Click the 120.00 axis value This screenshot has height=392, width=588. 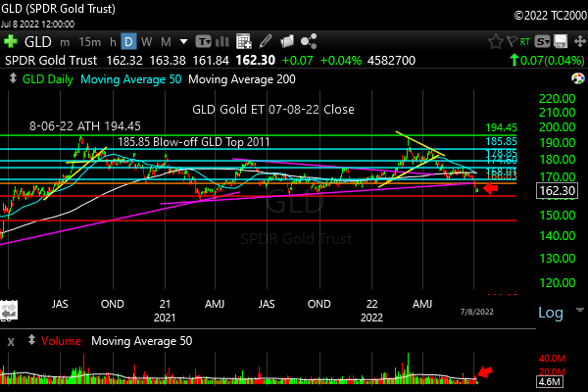tap(558, 283)
